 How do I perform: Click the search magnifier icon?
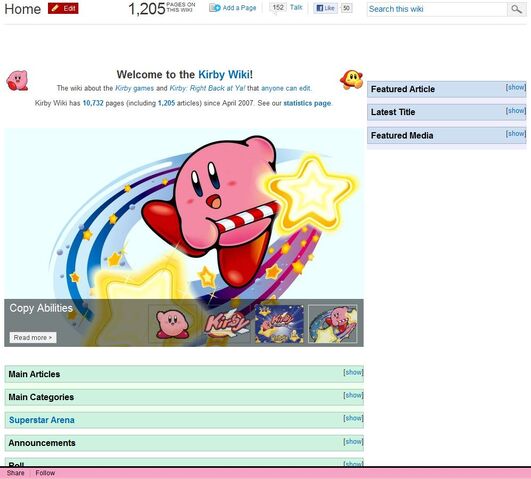point(516,9)
